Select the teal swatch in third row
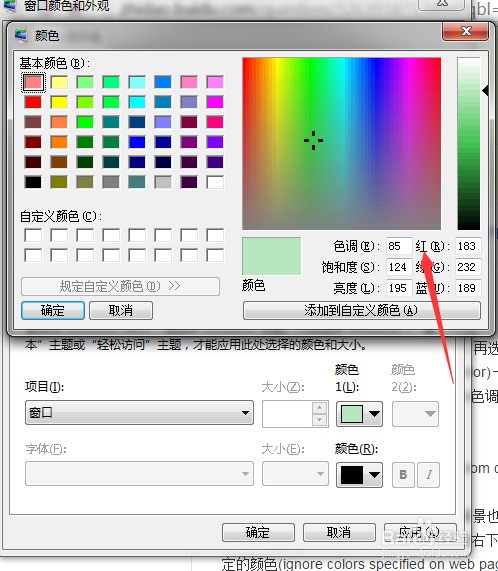 coord(111,122)
